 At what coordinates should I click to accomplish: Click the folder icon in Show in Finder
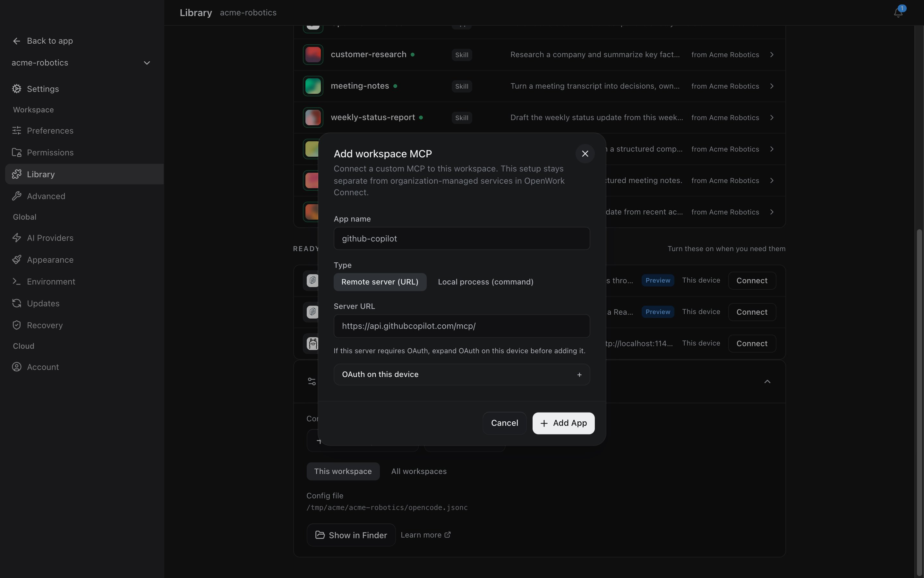point(320,535)
